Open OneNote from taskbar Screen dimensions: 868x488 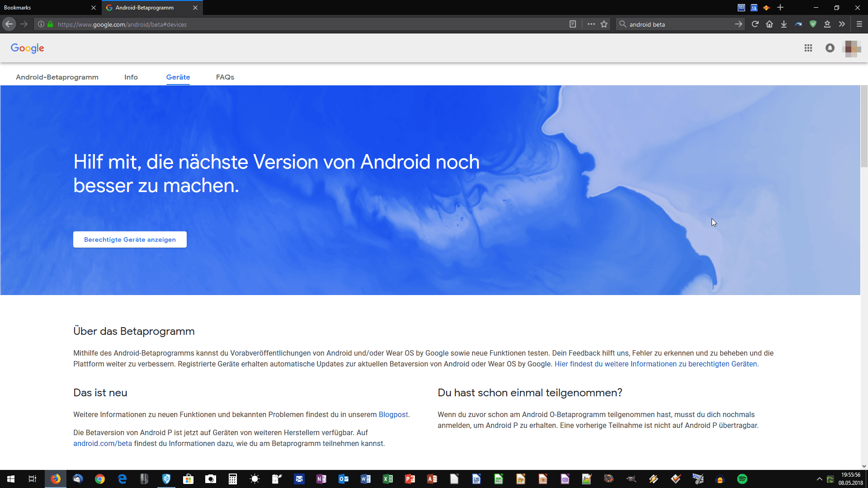(321, 479)
